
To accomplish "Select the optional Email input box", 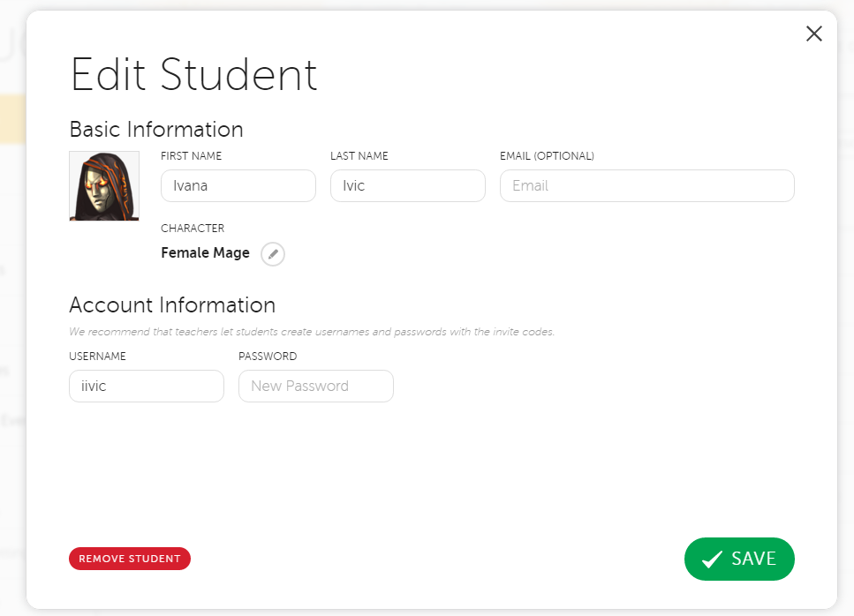I will pyautogui.click(x=646, y=186).
